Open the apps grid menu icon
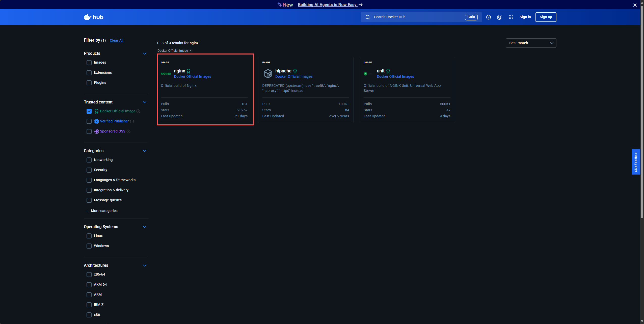 click(511, 17)
